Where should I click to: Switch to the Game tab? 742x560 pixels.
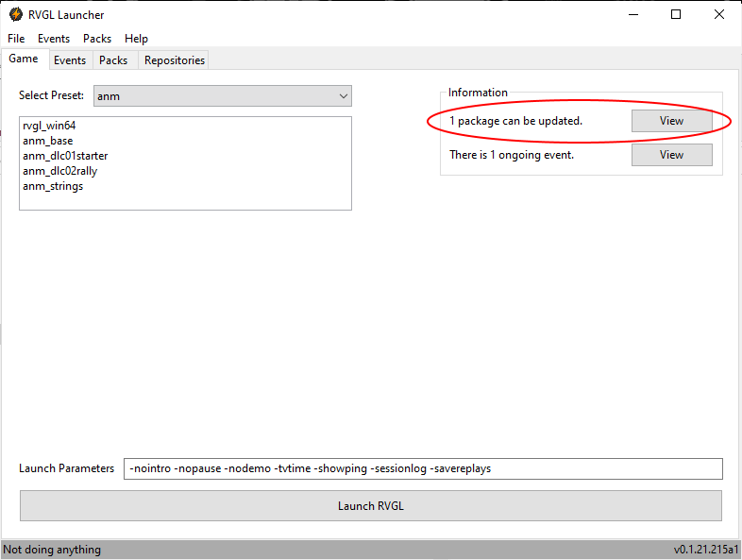[x=24, y=59]
